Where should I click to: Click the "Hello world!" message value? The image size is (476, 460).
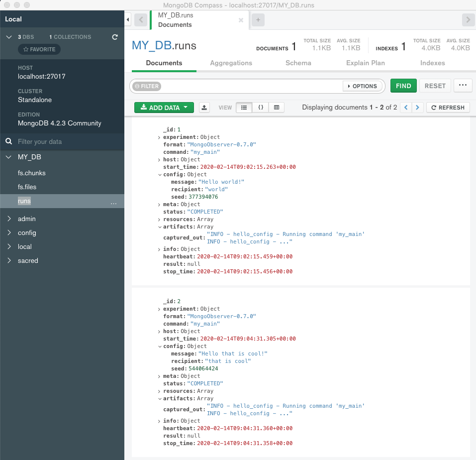[221, 182]
